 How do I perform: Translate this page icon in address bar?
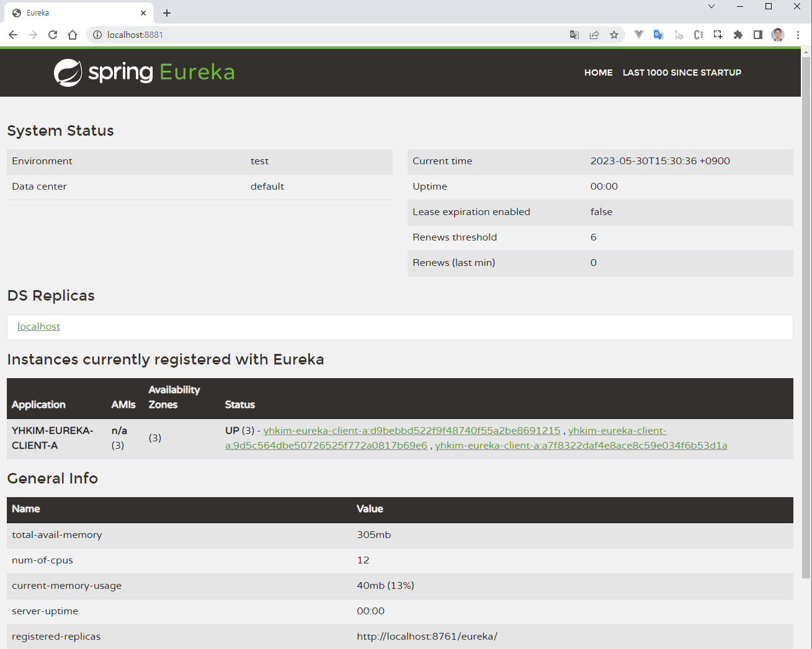(x=574, y=35)
